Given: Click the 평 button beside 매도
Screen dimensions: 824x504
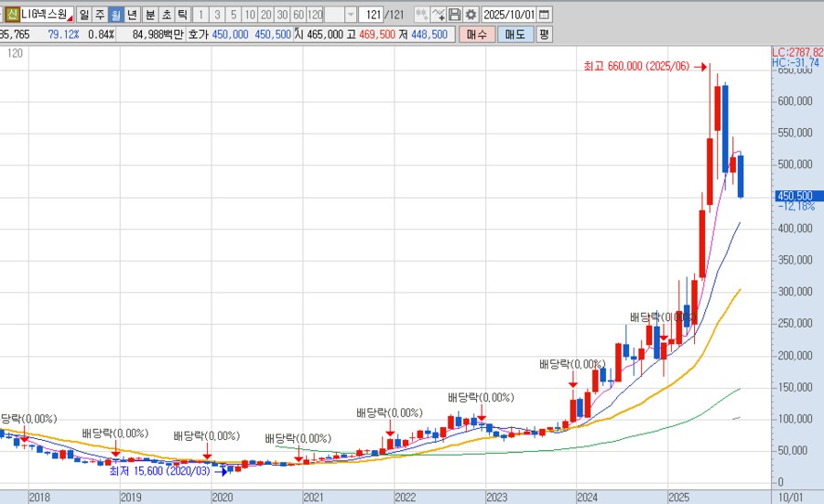Looking at the screenshot, I should [x=544, y=34].
